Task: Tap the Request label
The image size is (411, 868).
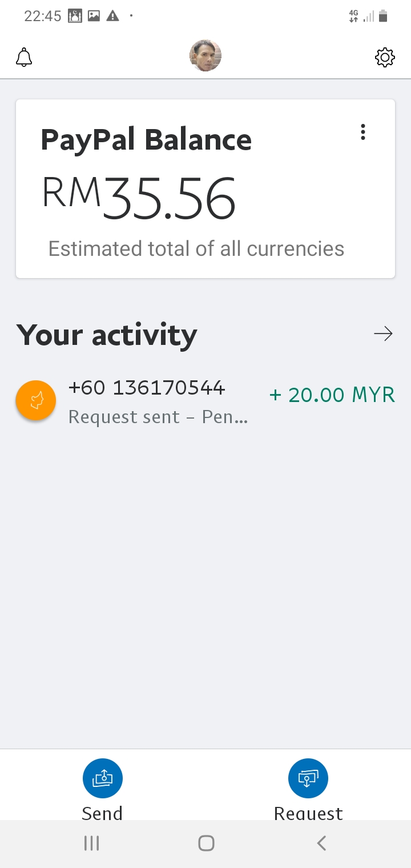Action: (308, 813)
